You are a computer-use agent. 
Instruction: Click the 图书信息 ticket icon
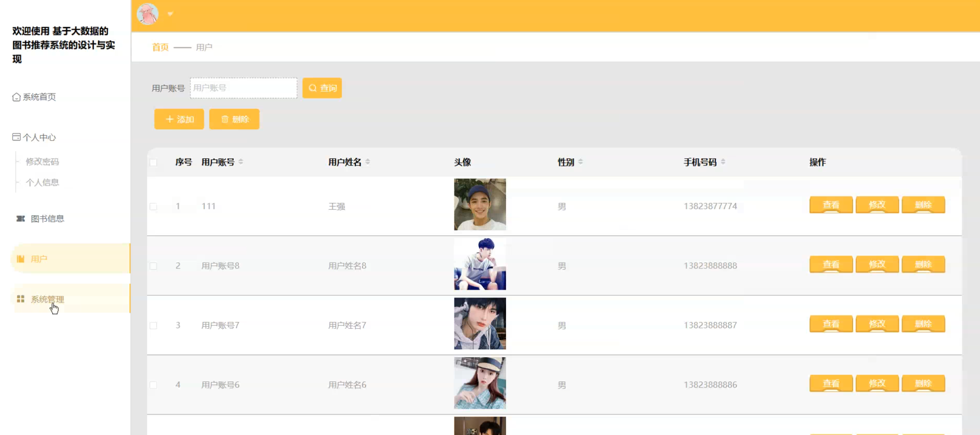point(21,219)
